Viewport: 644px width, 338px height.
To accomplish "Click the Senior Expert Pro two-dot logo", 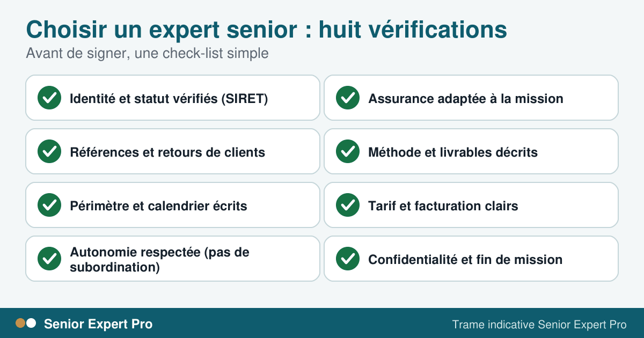I will [x=26, y=323].
